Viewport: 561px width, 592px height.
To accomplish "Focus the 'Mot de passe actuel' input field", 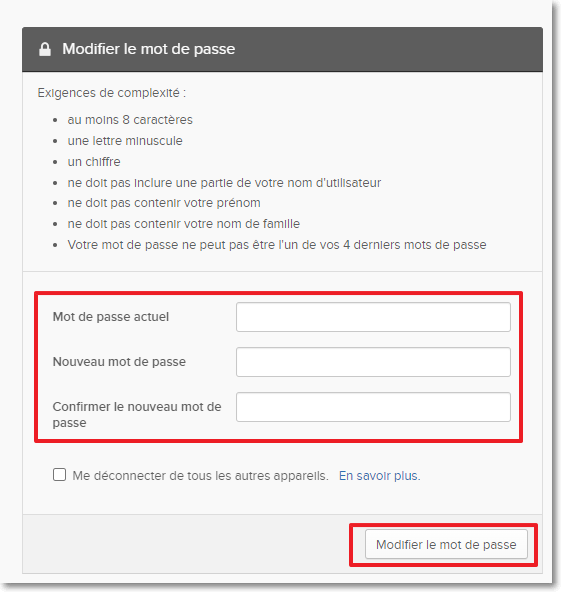I will 373,317.
